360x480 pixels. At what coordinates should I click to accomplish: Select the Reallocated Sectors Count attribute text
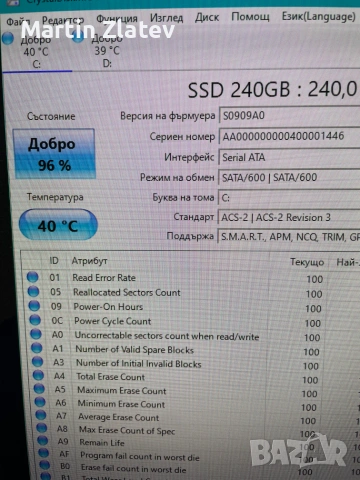127,292
